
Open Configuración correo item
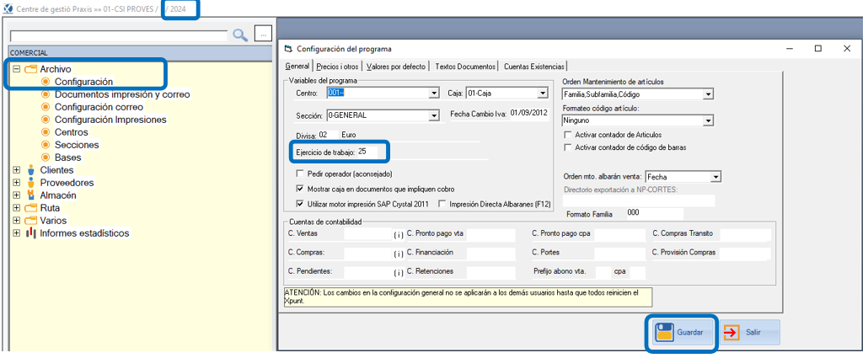tap(99, 107)
